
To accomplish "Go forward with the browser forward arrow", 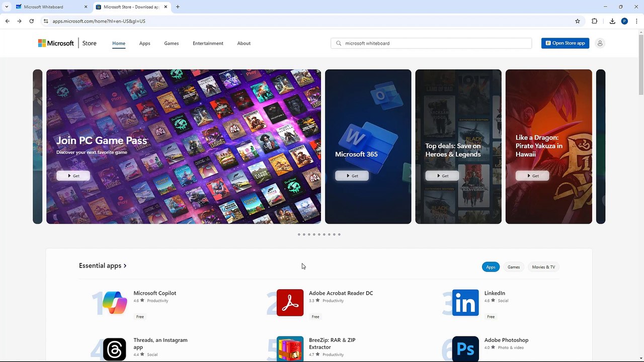I will [19, 21].
